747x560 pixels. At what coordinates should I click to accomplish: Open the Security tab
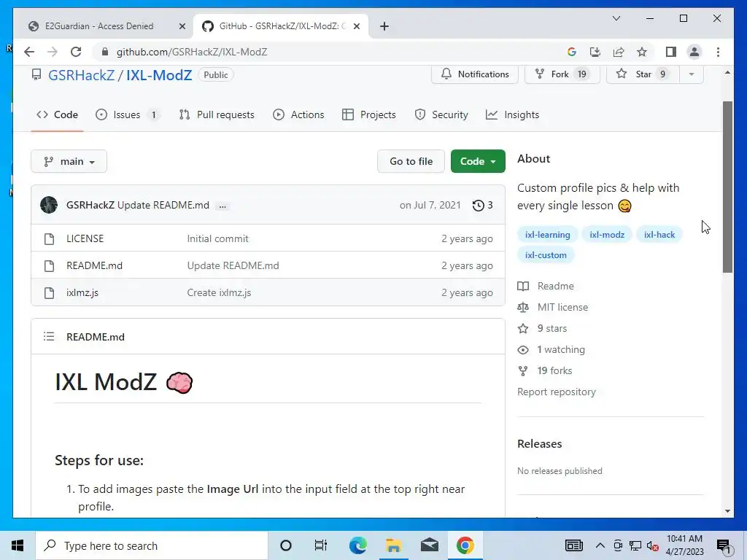[x=441, y=114]
